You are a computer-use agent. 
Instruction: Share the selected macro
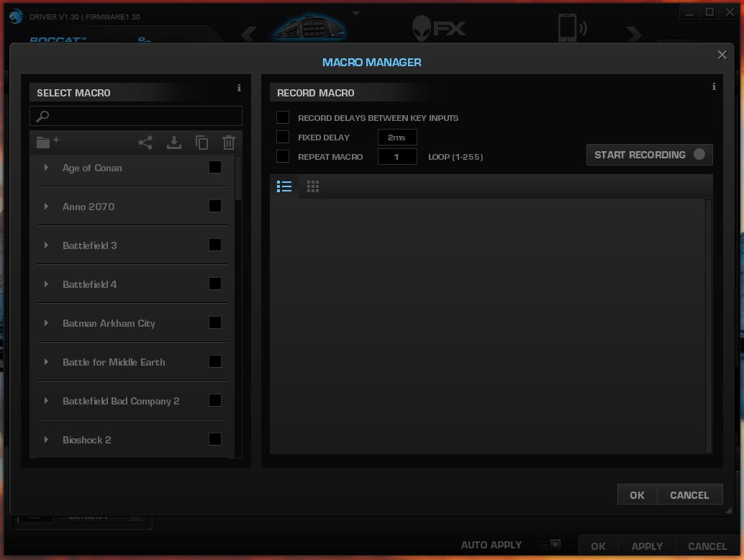[145, 142]
